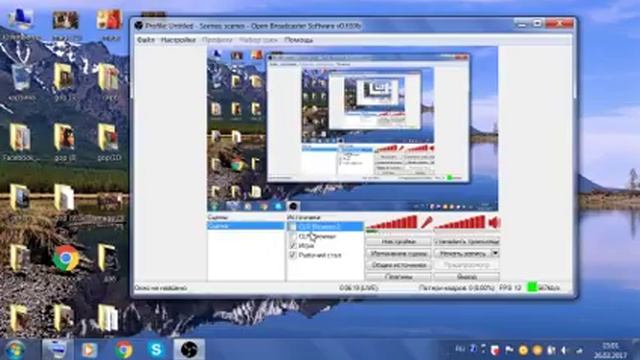This screenshot has width=640, height=360.
Task: Open the Facebook_ folder on the desktop
Action: (20, 143)
